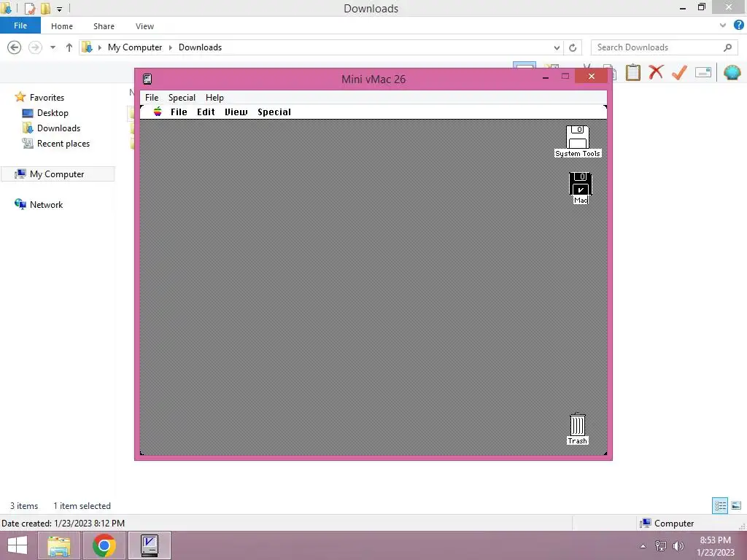Switch to details view in Explorer status bar
This screenshot has width=747, height=560.
pos(720,505)
